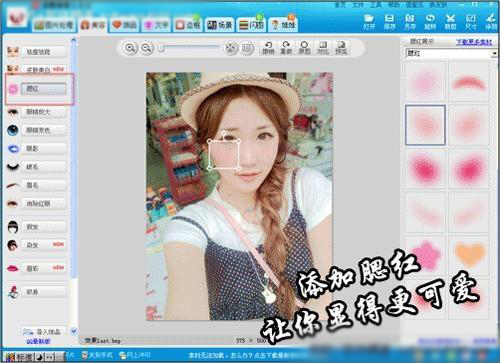Select the eyebrow (眉毛) icon
500x363 pixels.
[13, 185]
